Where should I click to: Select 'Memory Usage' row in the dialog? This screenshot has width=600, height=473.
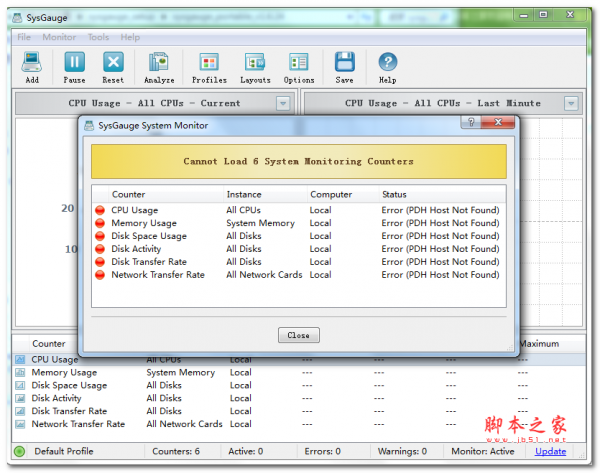click(298, 223)
